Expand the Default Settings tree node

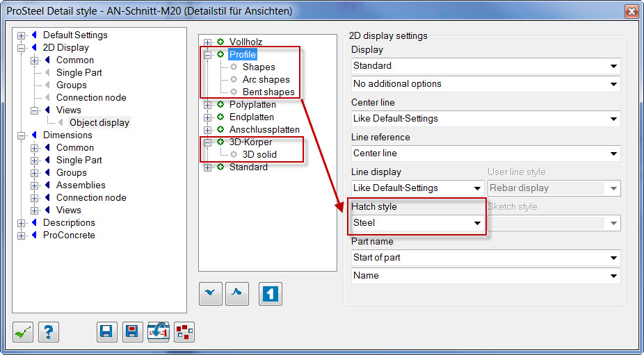click(x=21, y=35)
